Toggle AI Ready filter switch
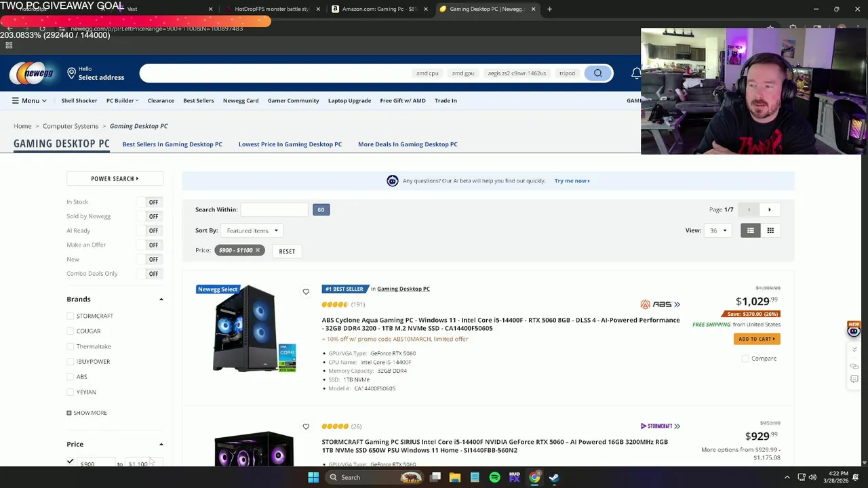The width and height of the screenshot is (868, 488). click(149, 230)
